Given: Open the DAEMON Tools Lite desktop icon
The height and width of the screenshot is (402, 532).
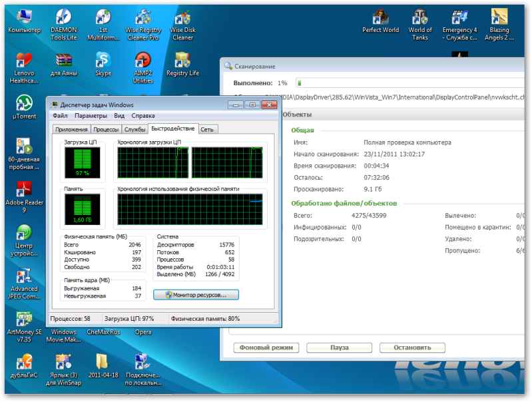Looking at the screenshot, I should 63,19.
